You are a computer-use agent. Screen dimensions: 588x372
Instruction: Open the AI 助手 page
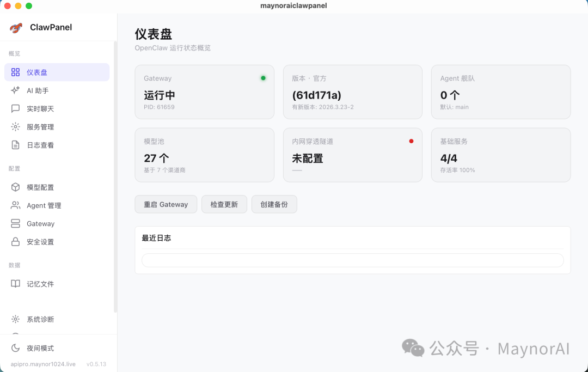click(x=57, y=90)
